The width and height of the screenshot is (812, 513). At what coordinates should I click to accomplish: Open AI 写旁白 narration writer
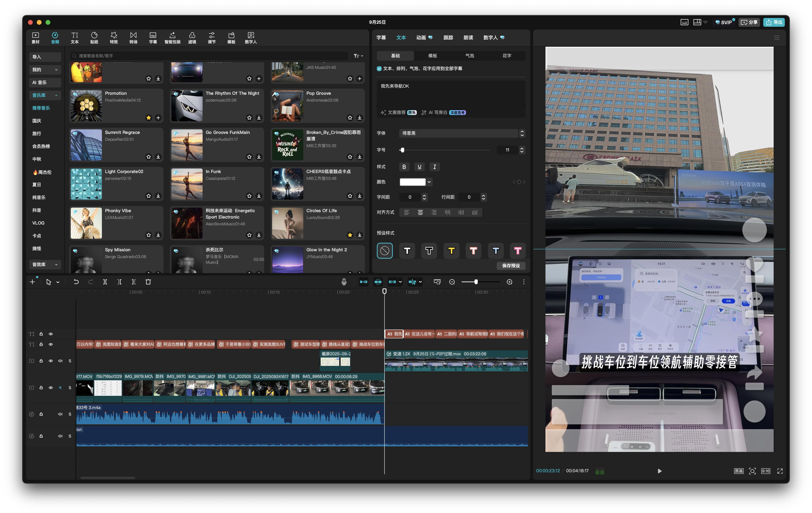[444, 113]
